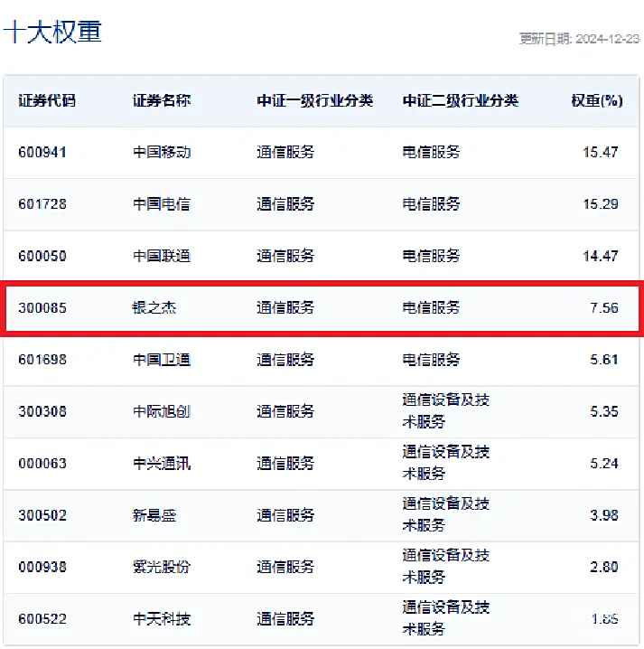Screen dimensions: 644x649
Task: Select the name 中兴通讯
Action: (x=162, y=464)
